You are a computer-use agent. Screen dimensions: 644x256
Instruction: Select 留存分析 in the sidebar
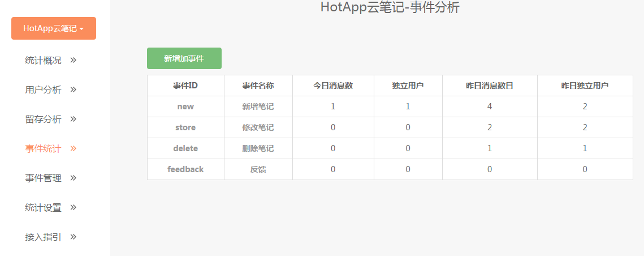(x=44, y=119)
